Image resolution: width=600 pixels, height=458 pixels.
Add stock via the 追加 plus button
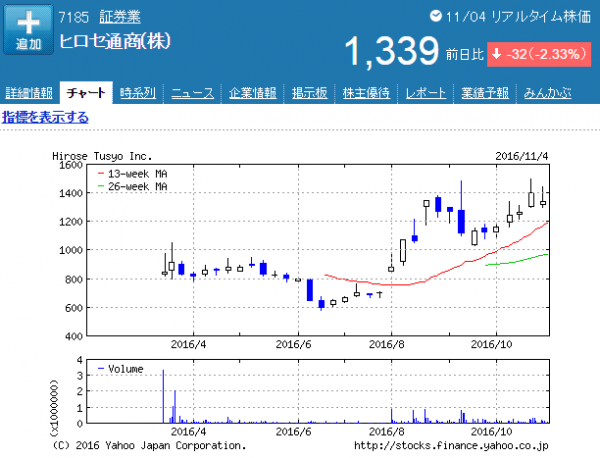pos(28,29)
